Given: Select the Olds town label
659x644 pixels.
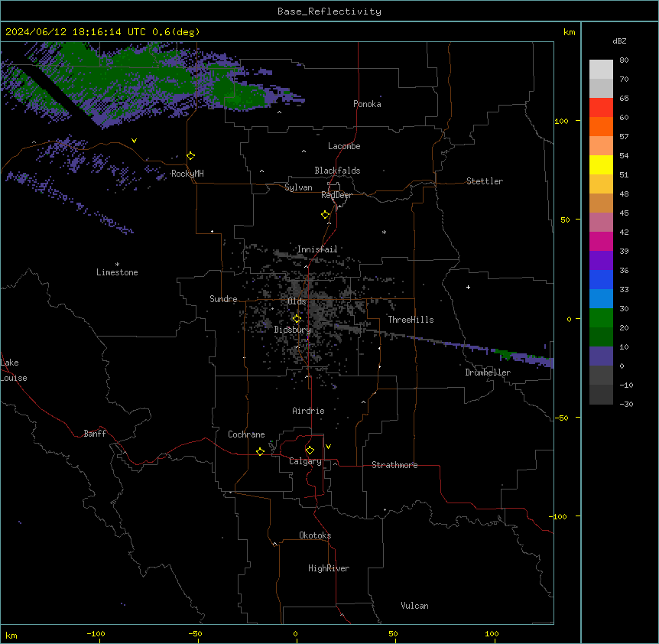Looking at the screenshot, I should 297,301.
